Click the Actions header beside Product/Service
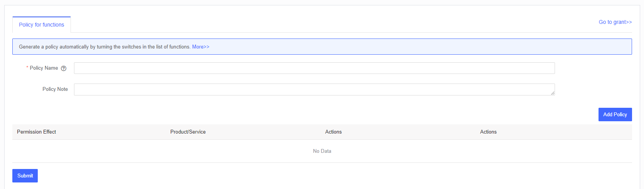644x189 pixels. (333, 132)
